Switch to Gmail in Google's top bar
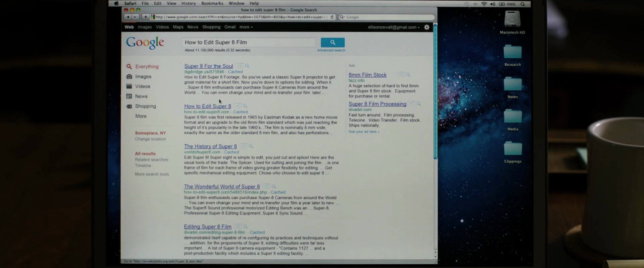Screen dimensions: 644x268 pyautogui.click(x=230, y=27)
